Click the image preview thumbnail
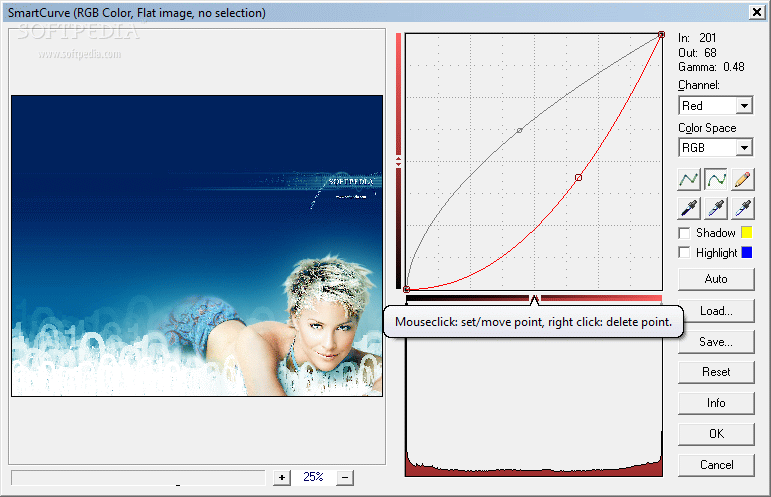 coord(197,246)
